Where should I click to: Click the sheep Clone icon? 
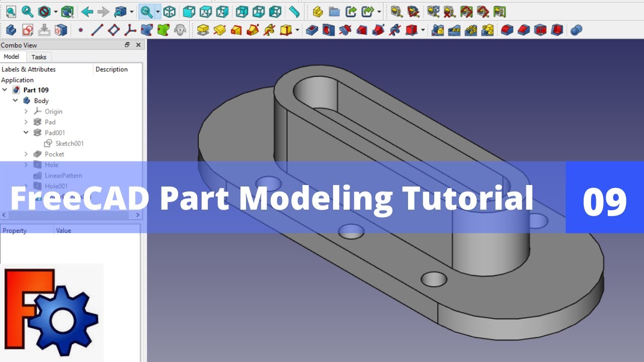pos(180,30)
